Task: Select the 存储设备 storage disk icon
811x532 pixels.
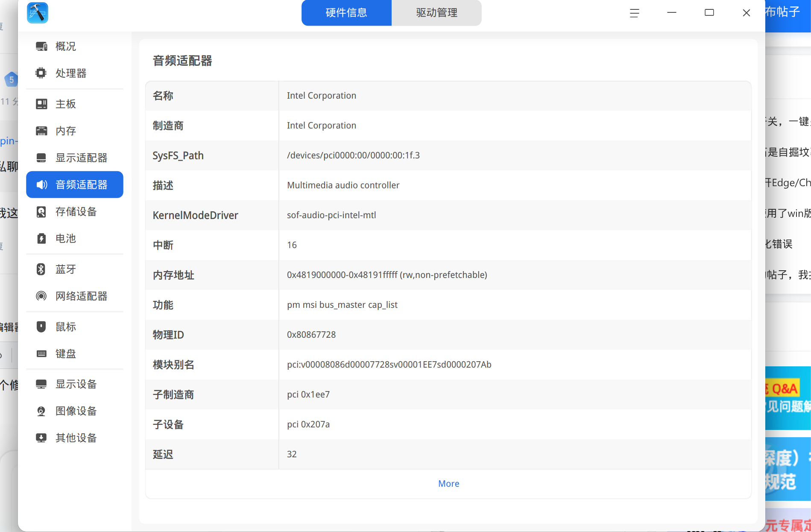Action: pyautogui.click(x=41, y=211)
